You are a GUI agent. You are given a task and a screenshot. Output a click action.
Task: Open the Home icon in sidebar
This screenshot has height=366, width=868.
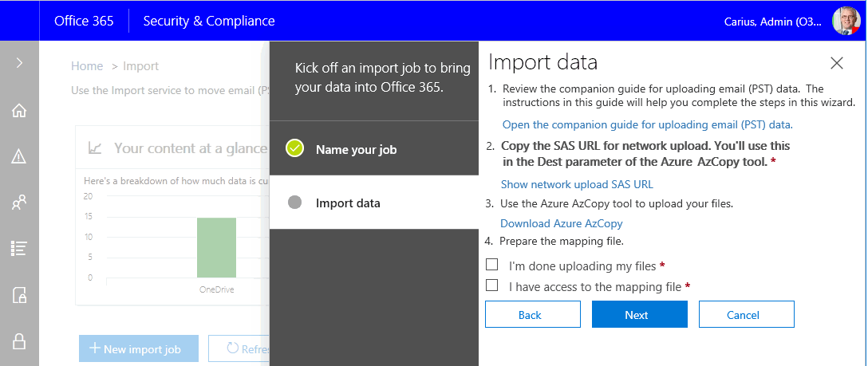coord(19,111)
